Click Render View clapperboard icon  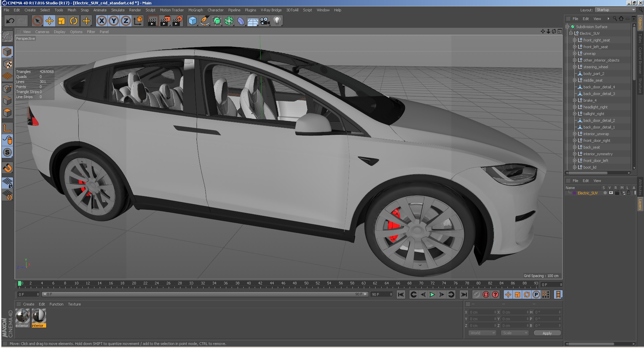coord(153,21)
